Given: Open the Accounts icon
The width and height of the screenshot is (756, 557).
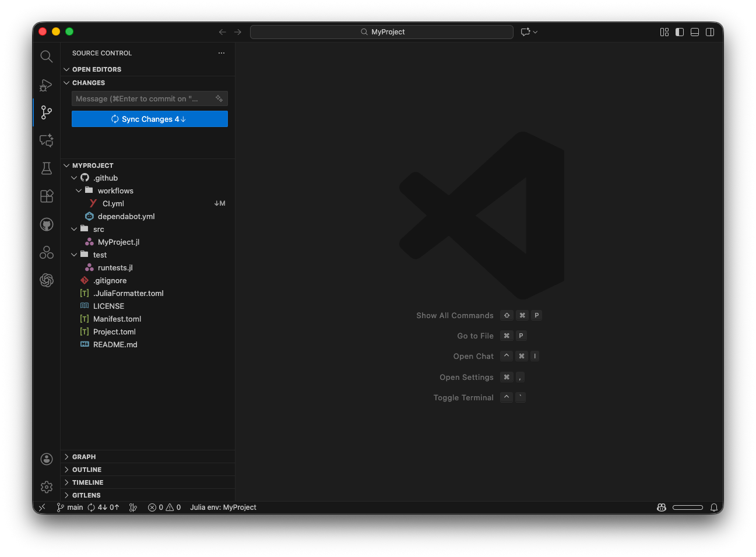Looking at the screenshot, I should [47, 459].
